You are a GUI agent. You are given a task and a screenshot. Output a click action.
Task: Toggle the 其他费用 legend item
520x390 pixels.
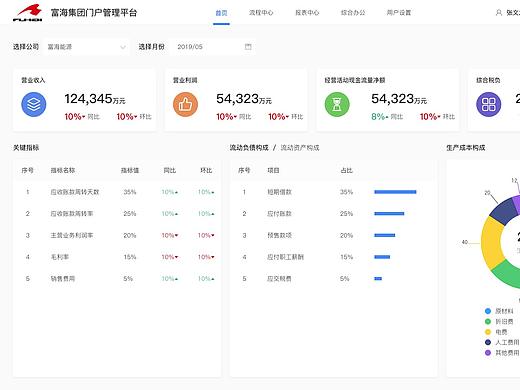point(502,353)
